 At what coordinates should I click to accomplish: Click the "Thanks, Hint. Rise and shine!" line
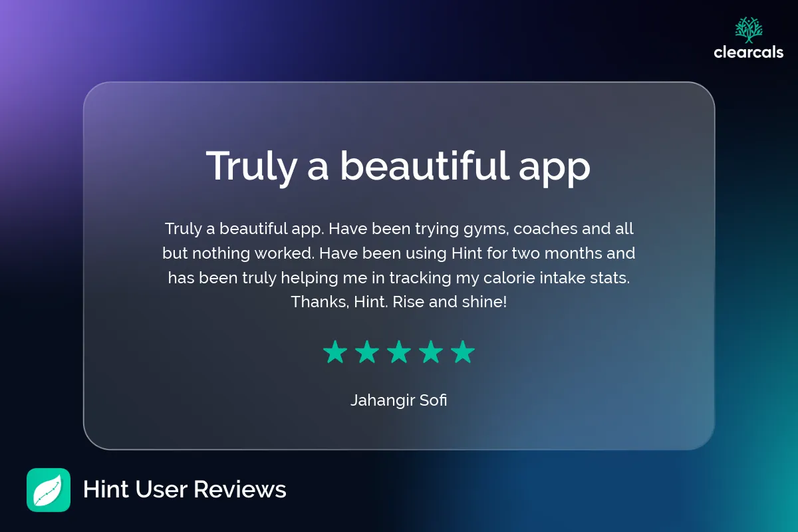(399, 302)
